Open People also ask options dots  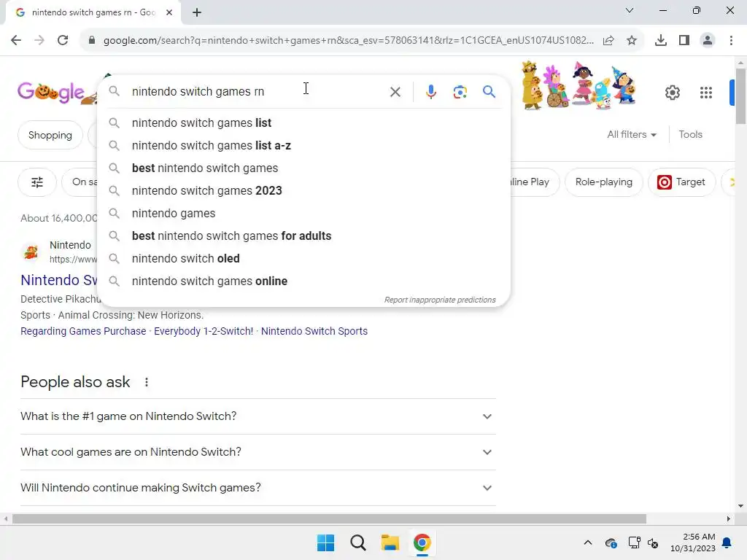click(147, 382)
